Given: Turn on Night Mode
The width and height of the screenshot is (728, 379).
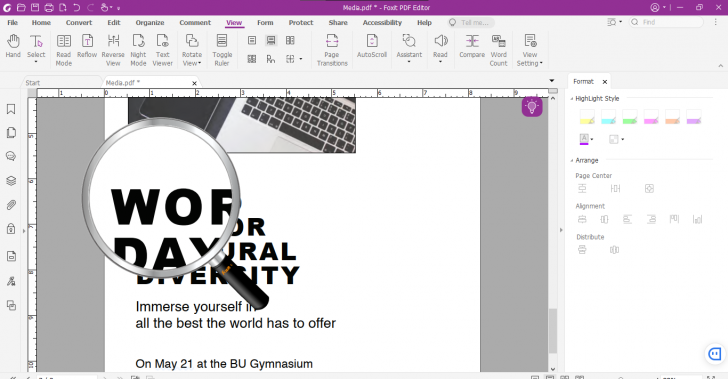Looking at the screenshot, I should pos(138,50).
